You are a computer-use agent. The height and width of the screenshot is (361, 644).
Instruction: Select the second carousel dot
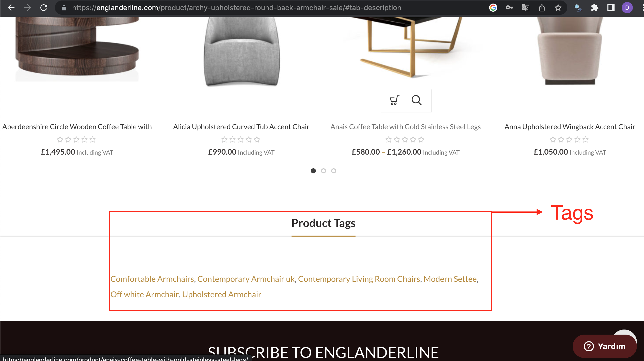coord(324,171)
